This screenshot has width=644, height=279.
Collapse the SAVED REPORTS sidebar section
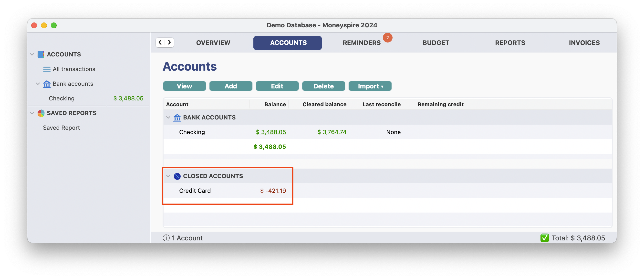(x=32, y=113)
